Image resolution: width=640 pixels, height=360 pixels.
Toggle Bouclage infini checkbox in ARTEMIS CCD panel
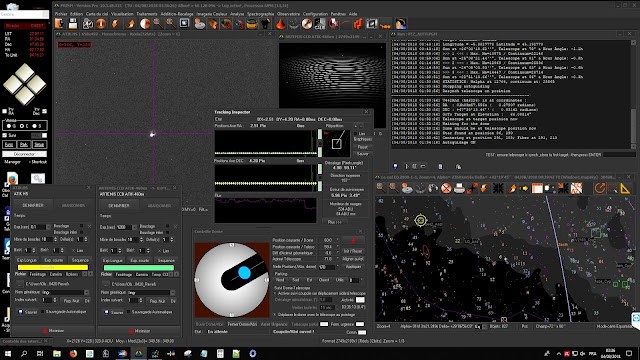pos(167,232)
